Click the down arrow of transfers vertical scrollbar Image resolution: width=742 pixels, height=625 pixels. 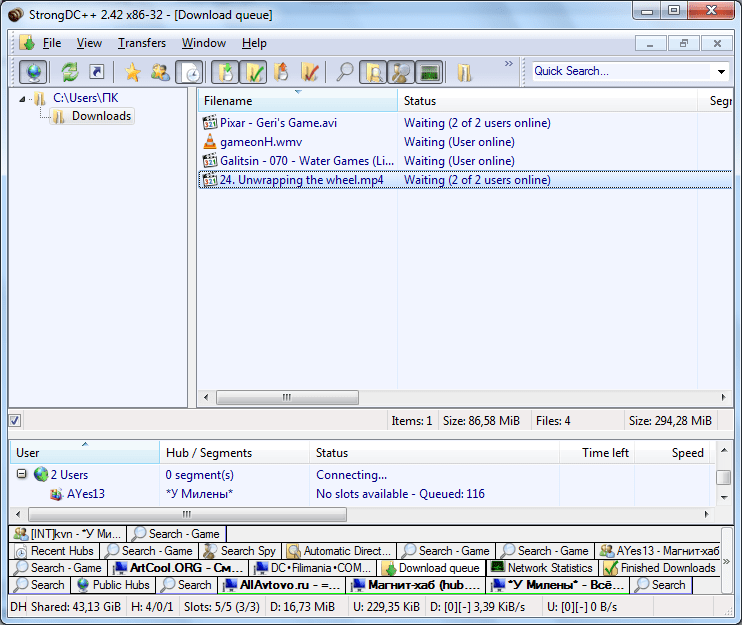click(724, 497)
